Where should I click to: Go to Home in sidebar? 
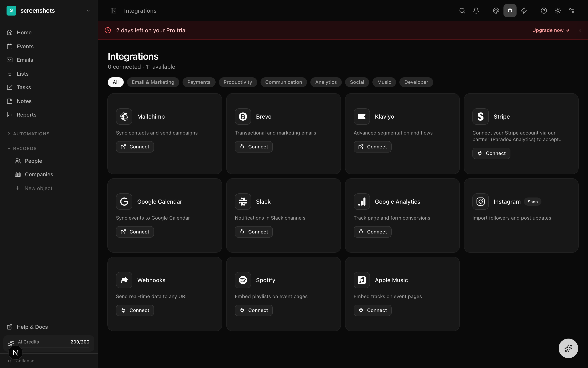[49, 32]
